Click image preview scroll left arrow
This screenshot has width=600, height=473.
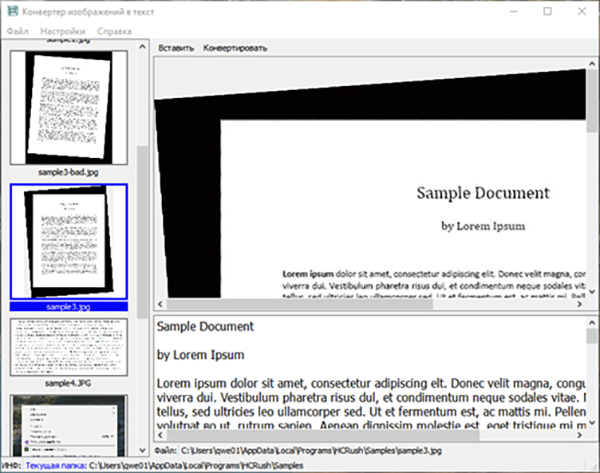160,304
